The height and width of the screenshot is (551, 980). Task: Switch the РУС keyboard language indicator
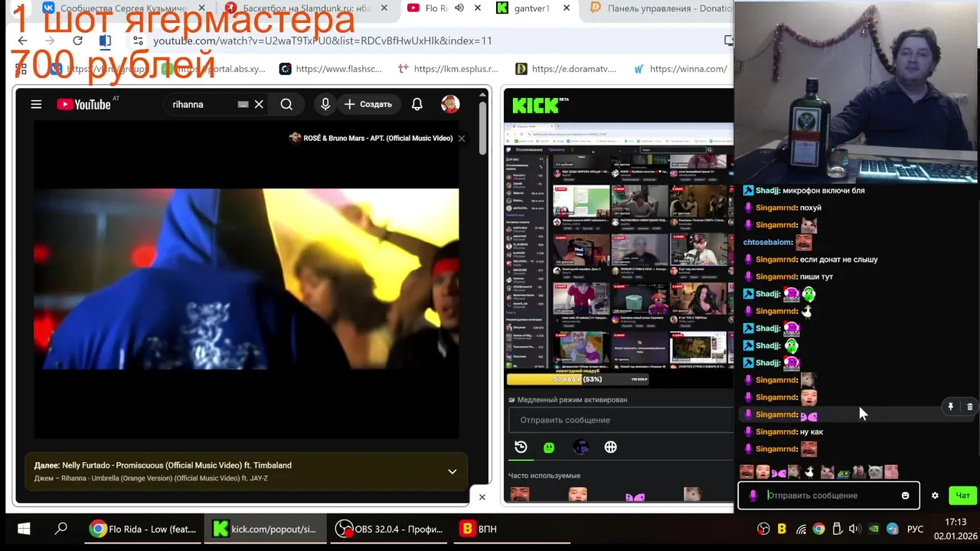(915, 529)
